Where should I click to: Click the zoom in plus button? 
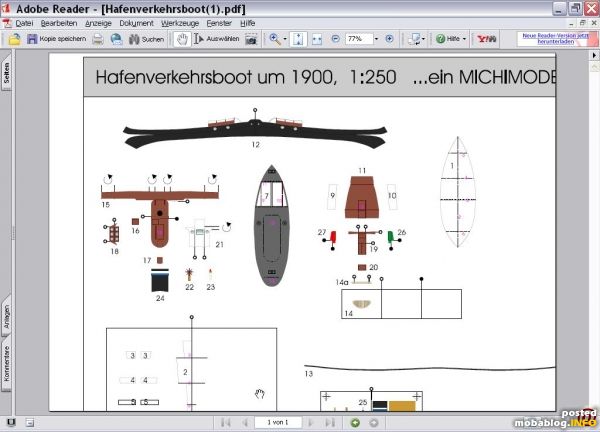[390, 39]
